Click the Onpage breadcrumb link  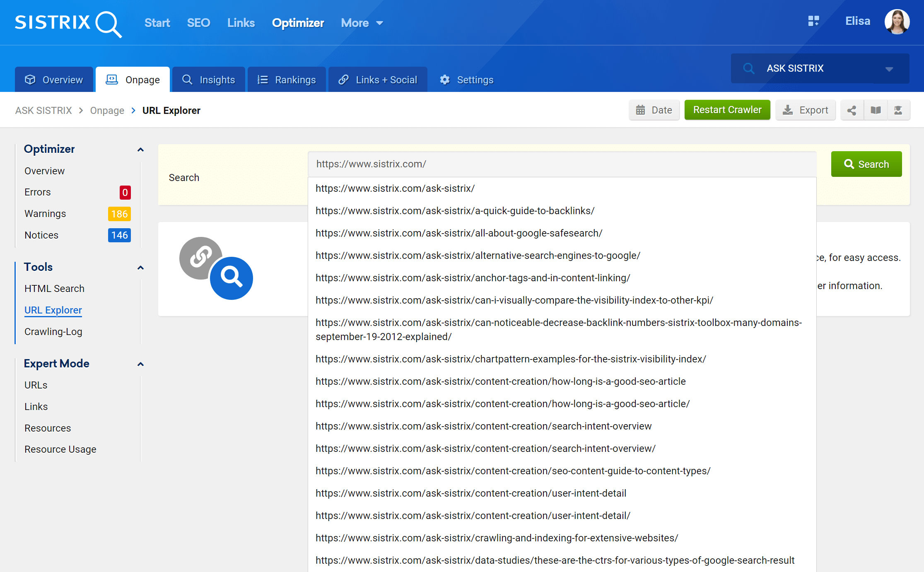coord(107,111)
